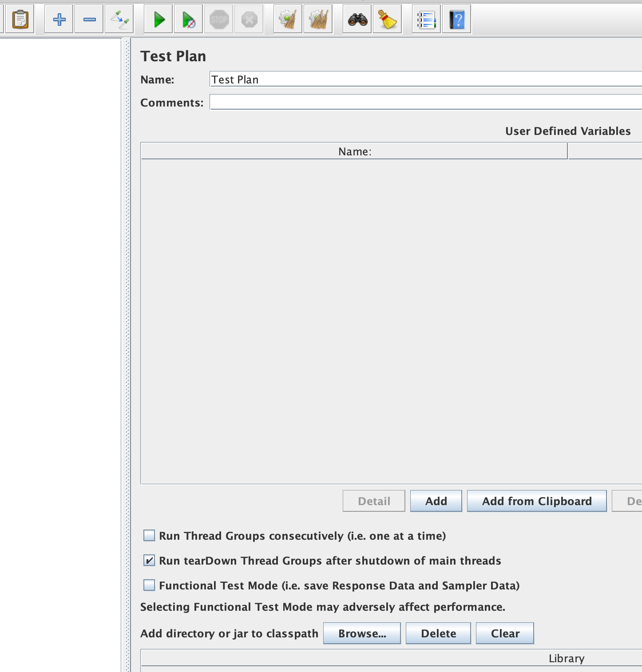Click the blue plus icon in toolbar
The height and width of the screenshot is (672, 642).
point(58,19)
